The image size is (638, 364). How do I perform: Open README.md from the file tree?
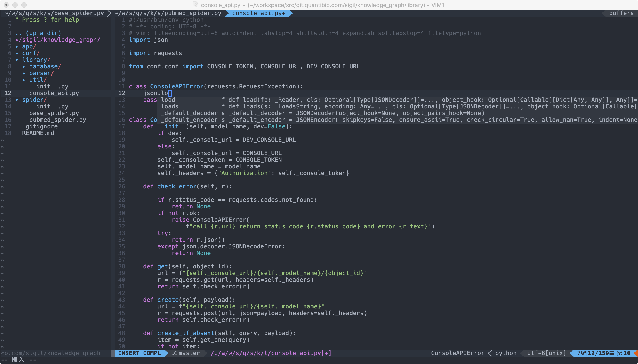coord(38,133)
